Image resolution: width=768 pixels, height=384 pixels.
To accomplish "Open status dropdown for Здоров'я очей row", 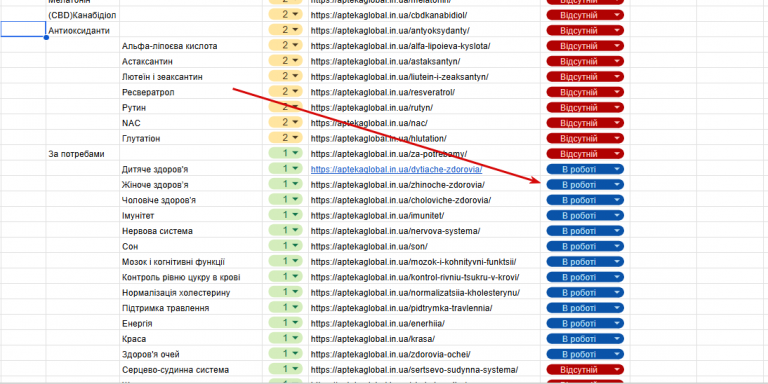I will click(585, 354).
